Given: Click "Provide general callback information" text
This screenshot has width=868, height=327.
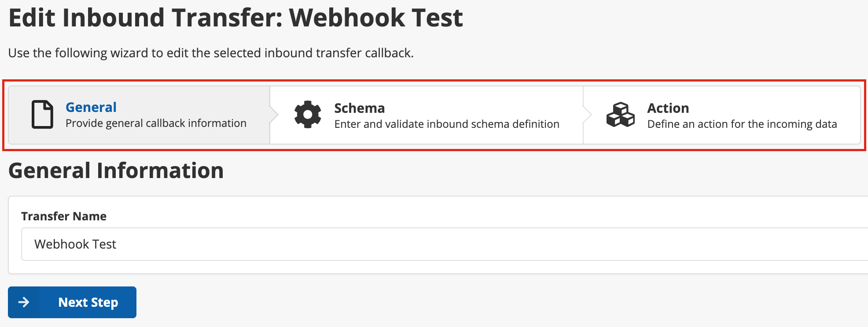Looking at the screenshot, I should [156, 123].
